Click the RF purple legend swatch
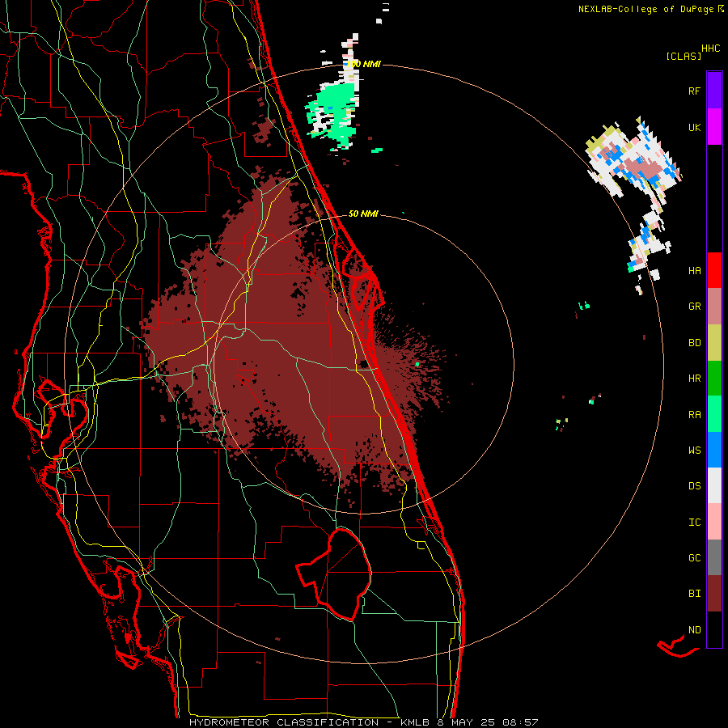This screenshot has height=728, width=728. (714, 91)
